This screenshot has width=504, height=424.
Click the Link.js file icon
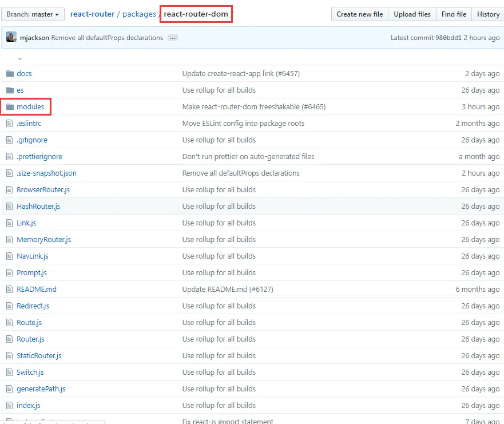(10, 223)
